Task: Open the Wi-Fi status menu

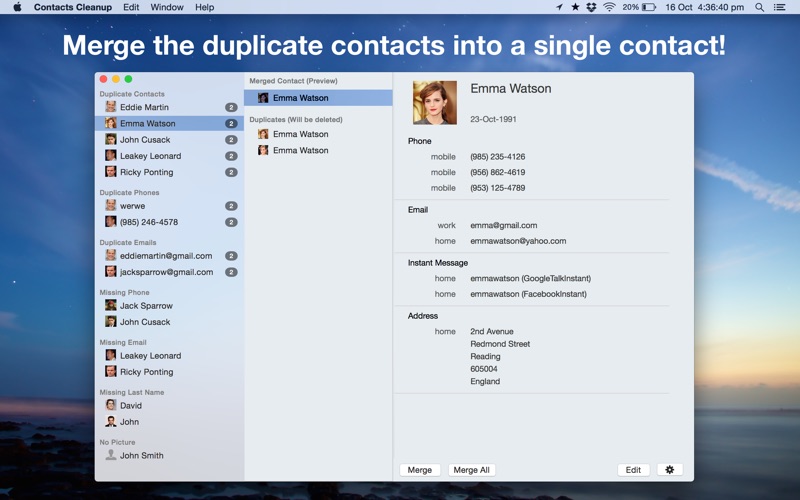Action: 609,7
